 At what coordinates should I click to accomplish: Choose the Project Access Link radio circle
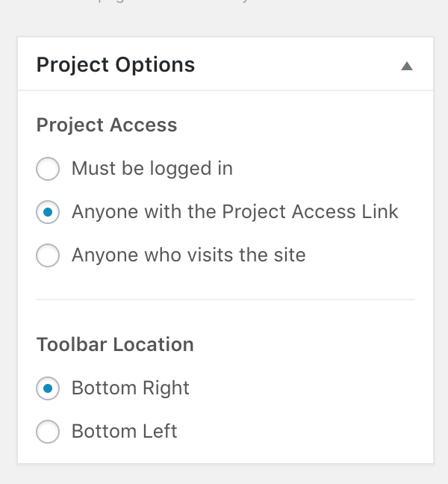(48, 213)
